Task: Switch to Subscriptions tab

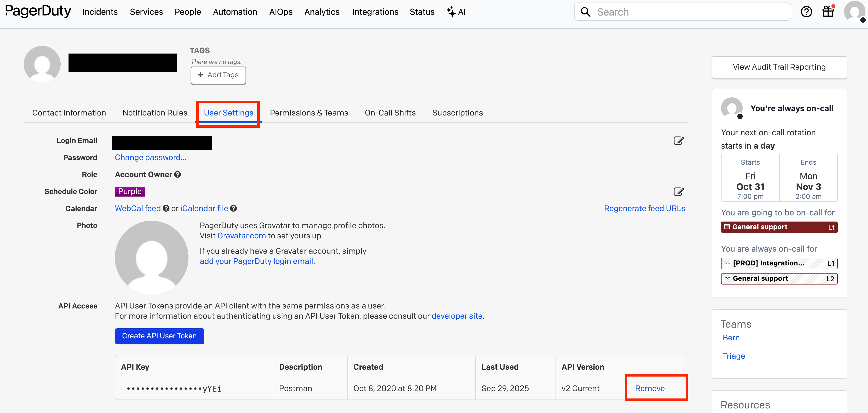Action: point(458,113)
